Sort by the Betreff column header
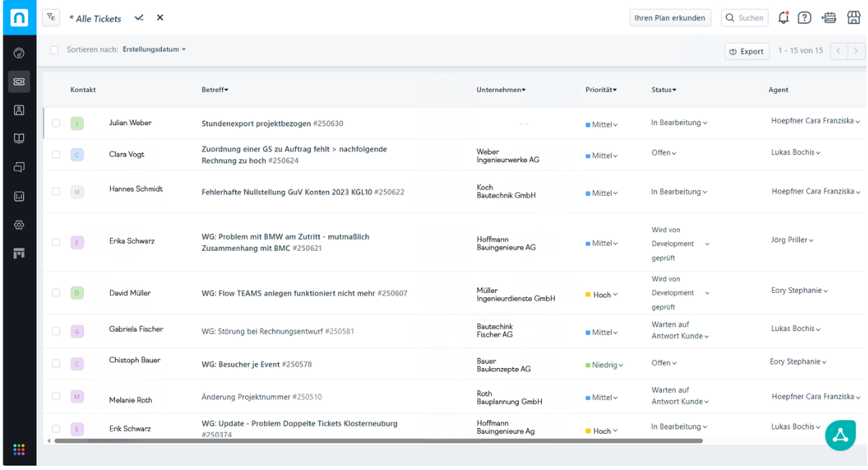The image size is (868, 470). click(x=215, y=90)
